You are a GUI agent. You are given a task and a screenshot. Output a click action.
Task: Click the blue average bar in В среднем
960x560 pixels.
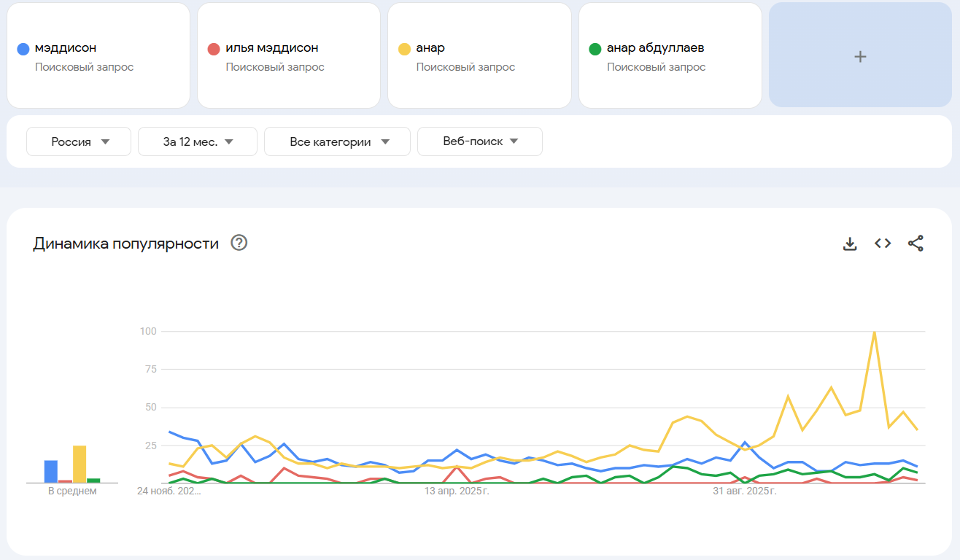point(51,471)
